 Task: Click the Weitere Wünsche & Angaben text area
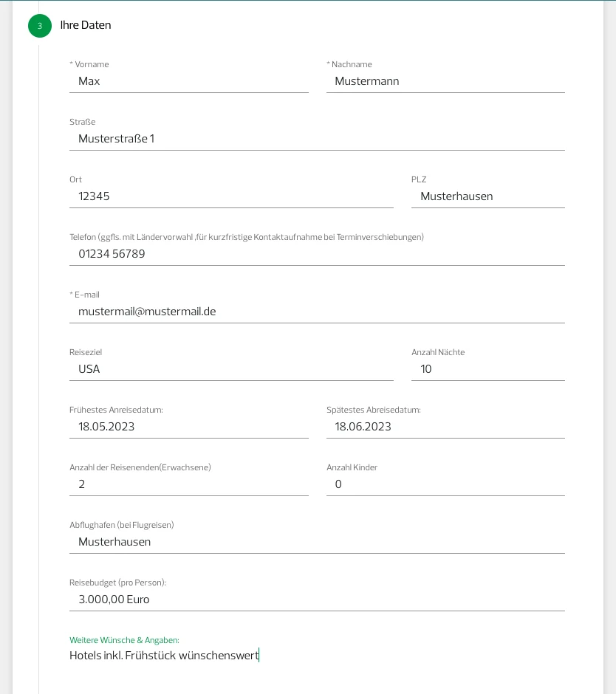tap(317, 656)
